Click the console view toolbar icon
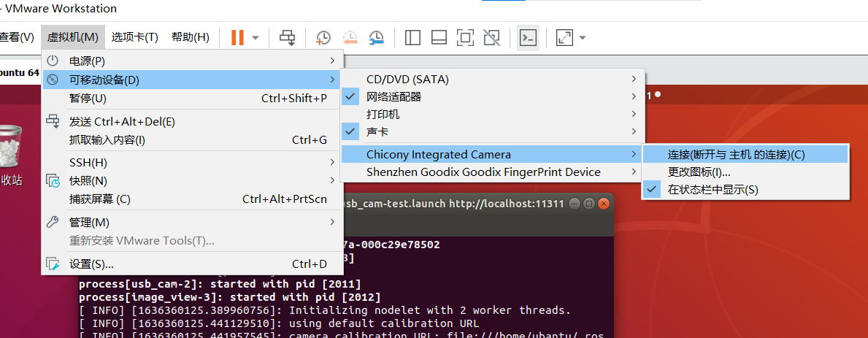The image size is (868, 338). pyautogui.click(x=528, y=38)
